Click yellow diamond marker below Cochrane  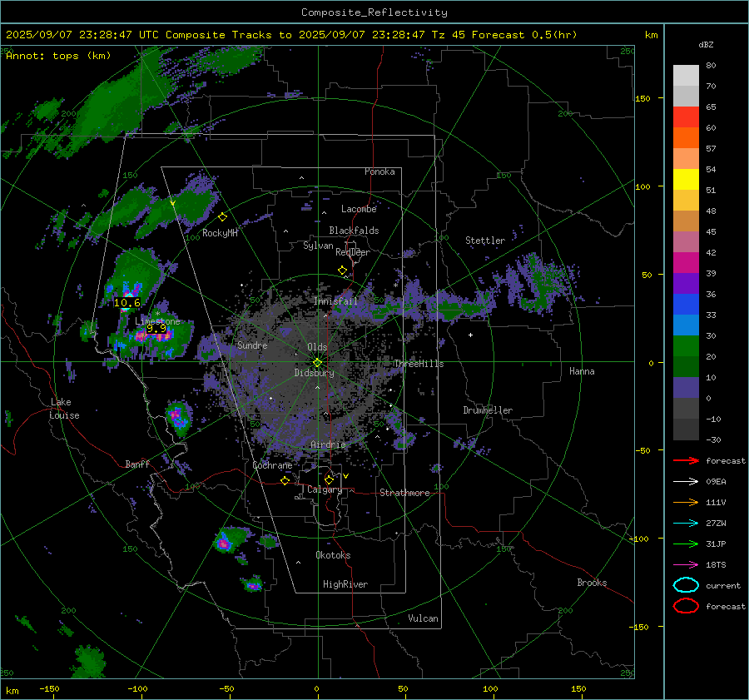click(285, 480)
